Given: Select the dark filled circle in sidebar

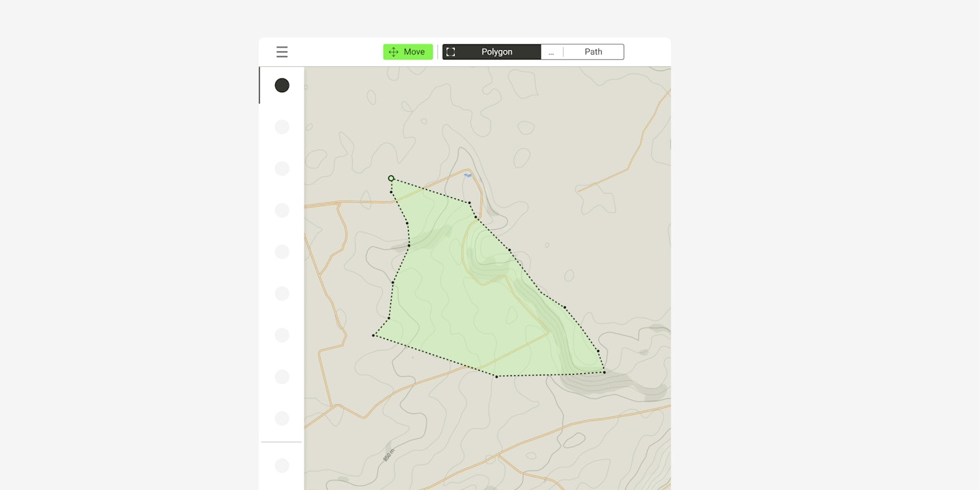Looking at the screenshot, I should point(282,85).
